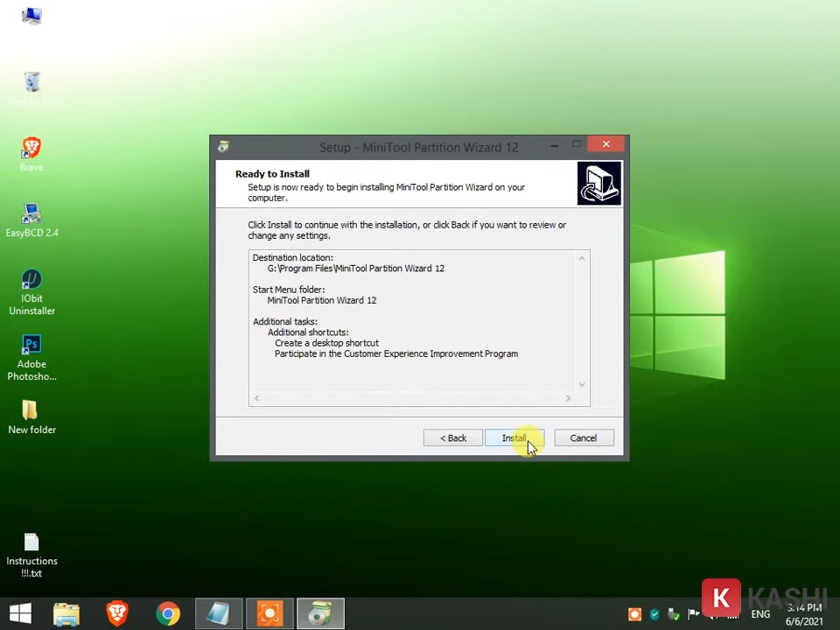Select the running setup icon in the taskbar
The image size is (840, 630).
click(320, 613)
